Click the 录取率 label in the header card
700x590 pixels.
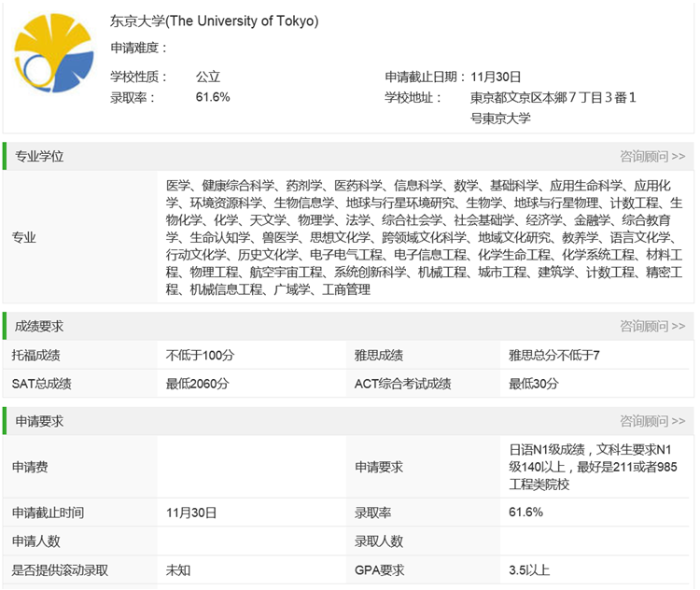133,97
